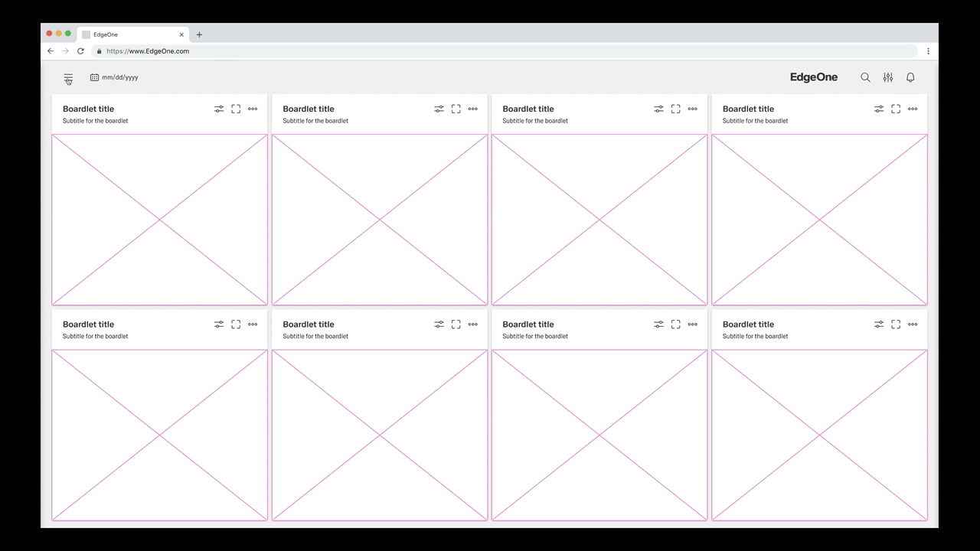
Task: Click filter icon on third top-row boardlet
Action: pyautogui.click(x=658, y=109)
